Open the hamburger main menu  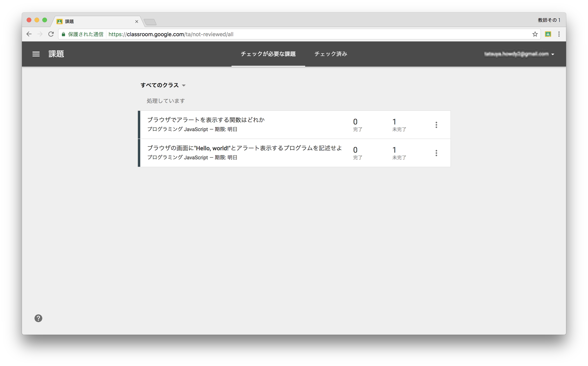tap(36, 54)
